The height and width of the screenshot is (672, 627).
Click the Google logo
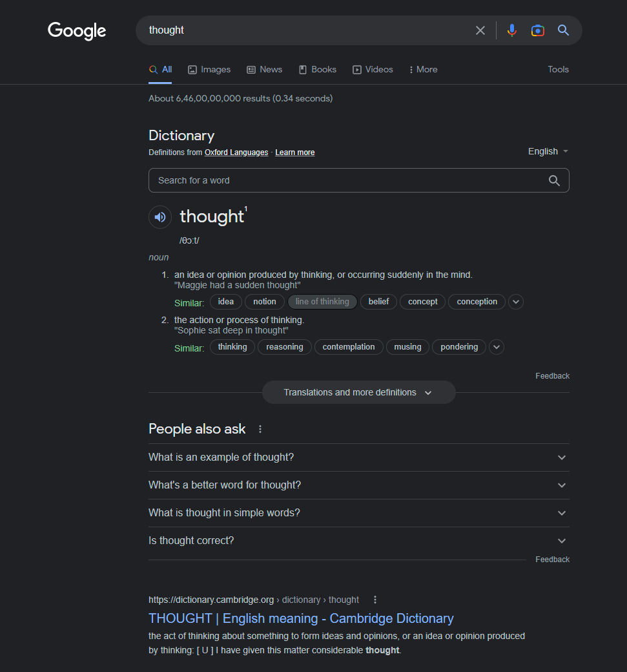(77, 31)
